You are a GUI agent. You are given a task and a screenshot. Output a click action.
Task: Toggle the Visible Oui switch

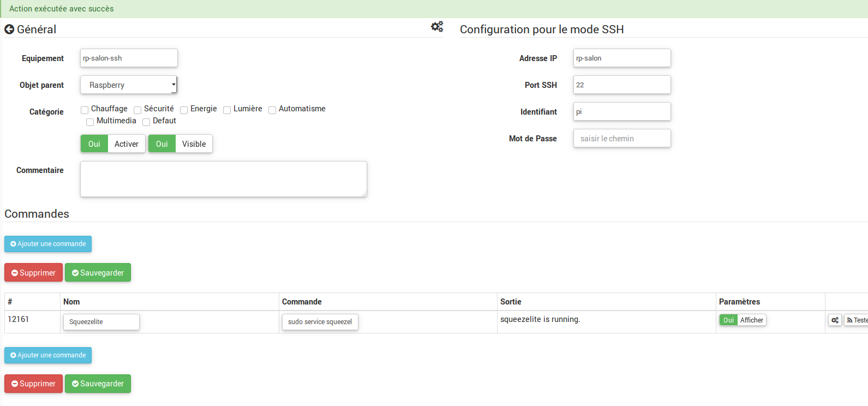coord(162,144)
